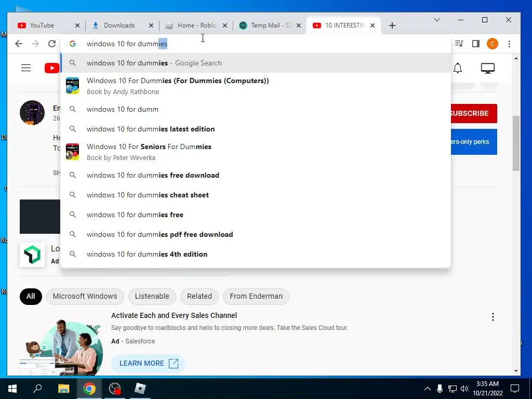Open Windows Start button
532x399 pixels.
(x=12, y=389)
